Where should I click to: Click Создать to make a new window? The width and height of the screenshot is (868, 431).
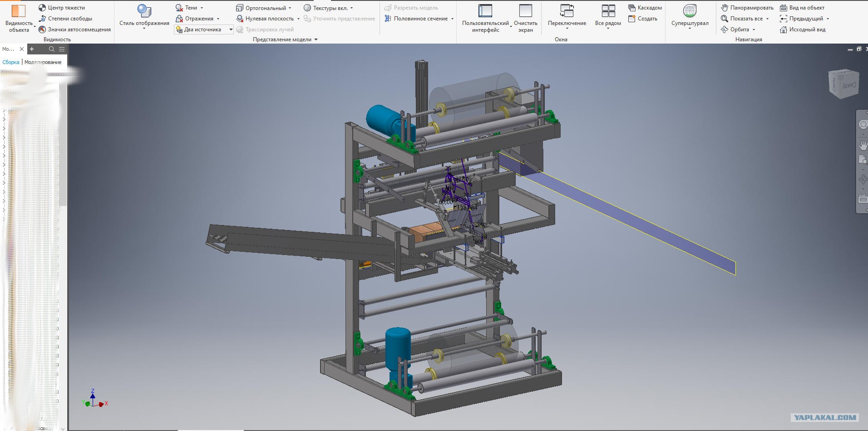642,19
